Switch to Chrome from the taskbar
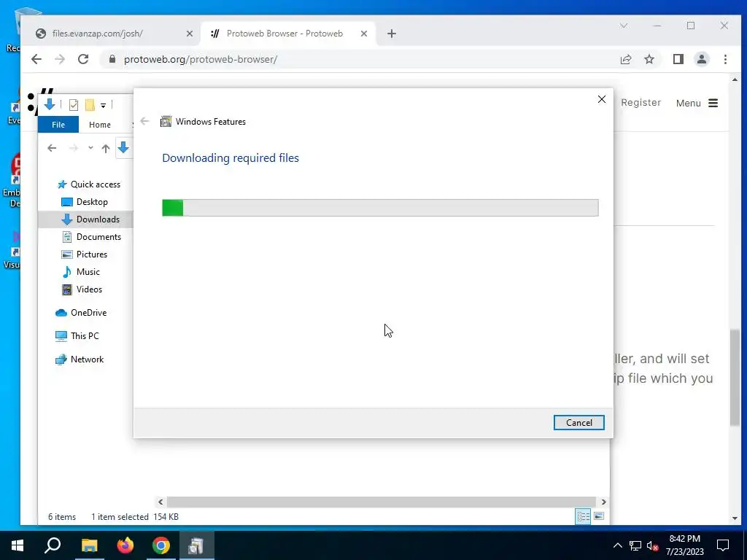This screenshot has height=560, width=747. coord(161,545)
